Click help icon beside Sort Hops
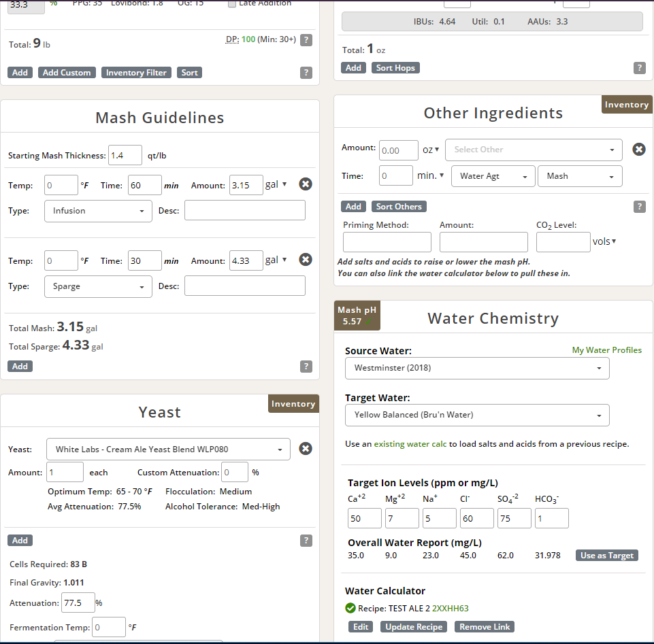The image size is (654, 644). point(639,68)
